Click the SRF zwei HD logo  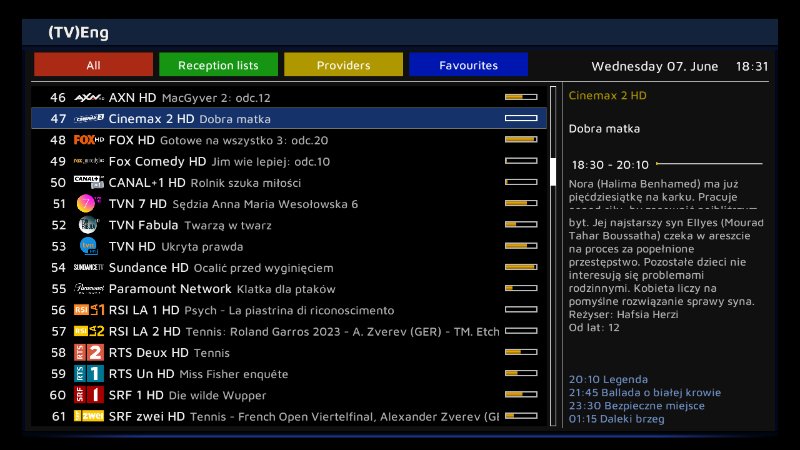[89, 416]
